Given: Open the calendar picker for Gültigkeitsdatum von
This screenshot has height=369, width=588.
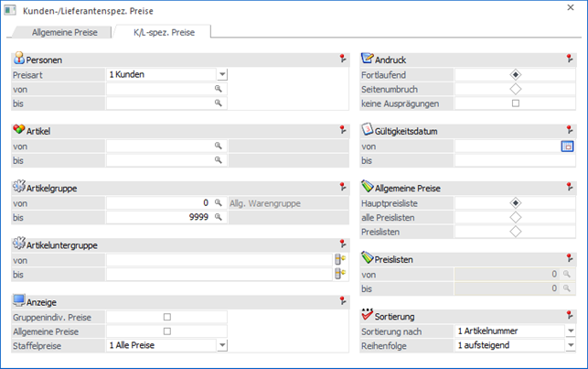Looking at the screenshot, I should pyautogui.click(x=566, y=146).
